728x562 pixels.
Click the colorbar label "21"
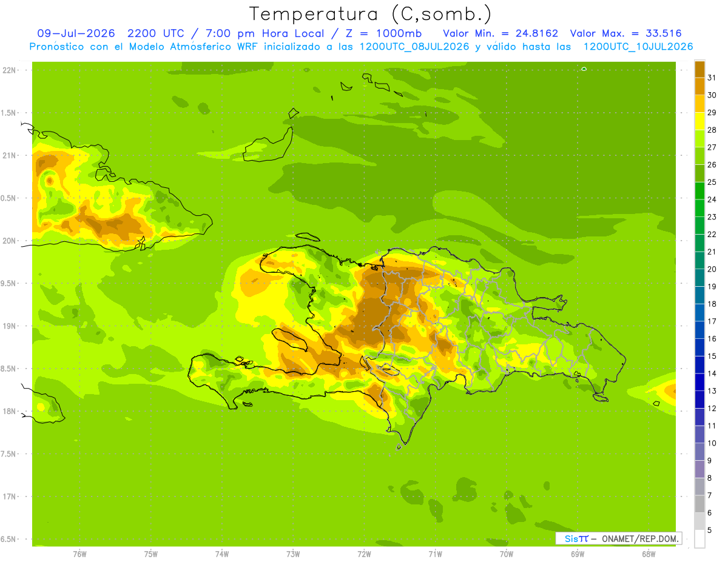tap(712, 252)
